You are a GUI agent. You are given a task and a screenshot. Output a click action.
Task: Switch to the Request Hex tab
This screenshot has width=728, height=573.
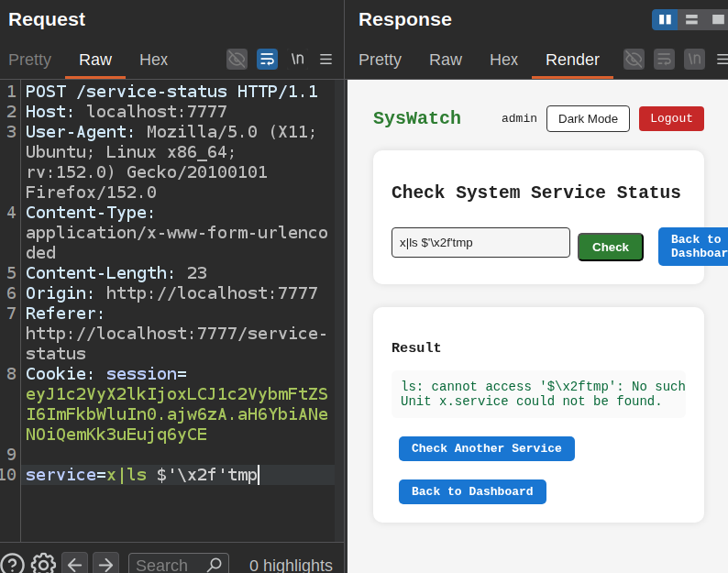coord(153,60)
